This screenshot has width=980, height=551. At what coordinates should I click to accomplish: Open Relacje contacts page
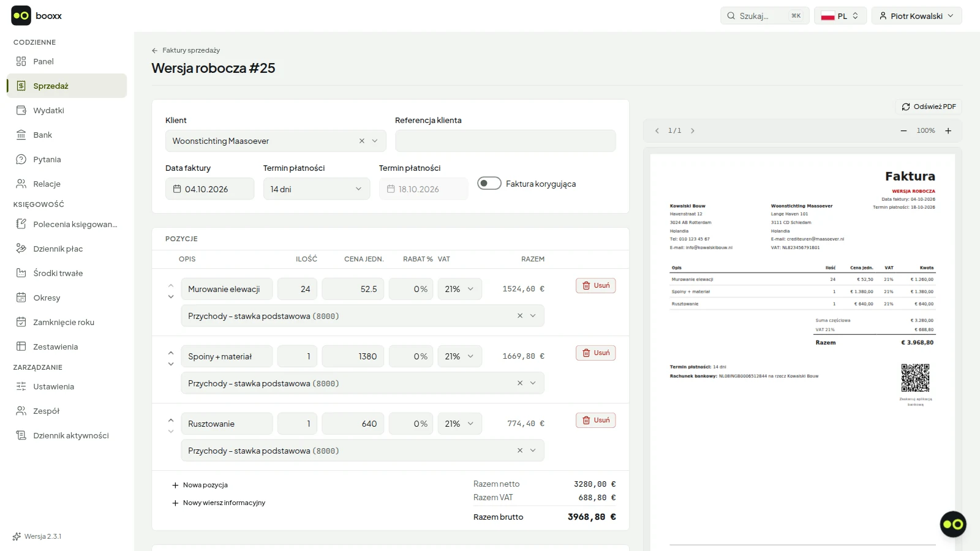(x=66, y=184)
